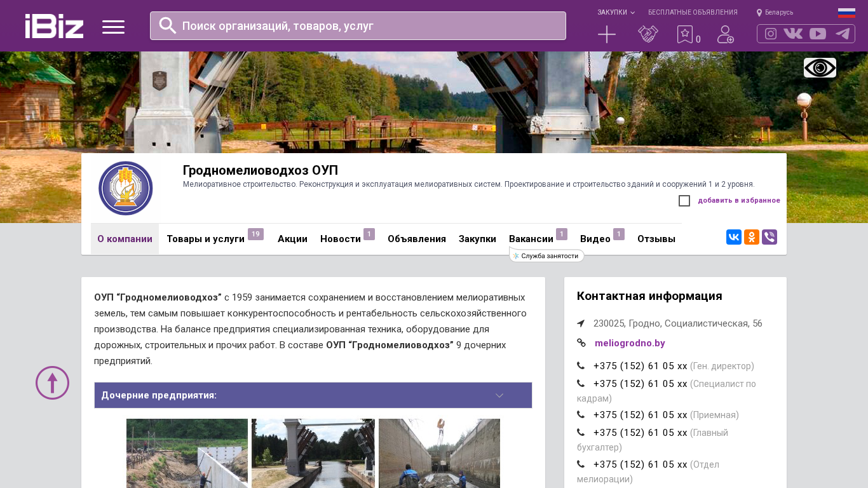Change region from 'Беларусь'
This screenshot has width=868, height=488.
tap(775, 13)
